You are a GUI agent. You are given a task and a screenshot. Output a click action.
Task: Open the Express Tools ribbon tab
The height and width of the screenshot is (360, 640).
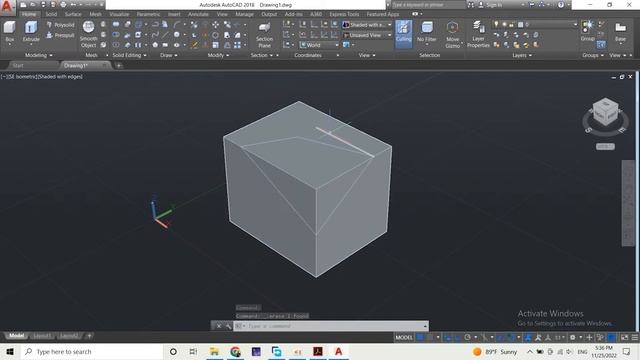[x=344, y=14]
